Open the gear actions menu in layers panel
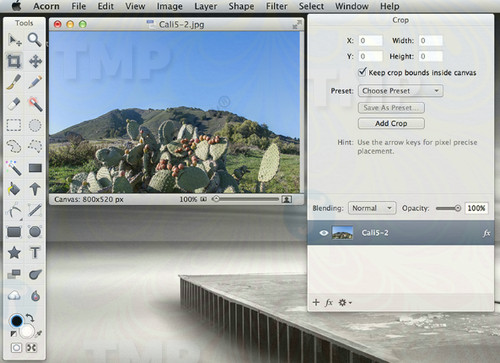The height and width of the screenshot is (363, 500). [345, 303]
